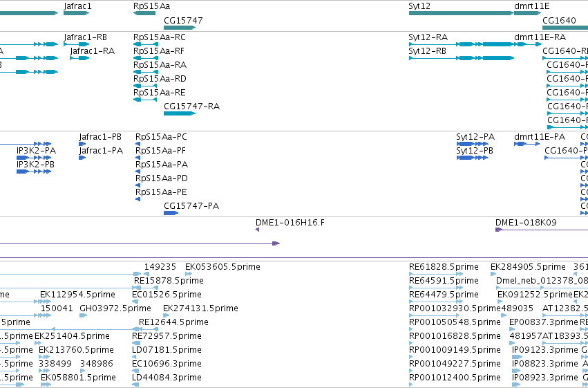The height and width of the screenshot is (388, 588).
Task: Click protein Jafrac1-PA label
Action: click(x=101, y=151)
